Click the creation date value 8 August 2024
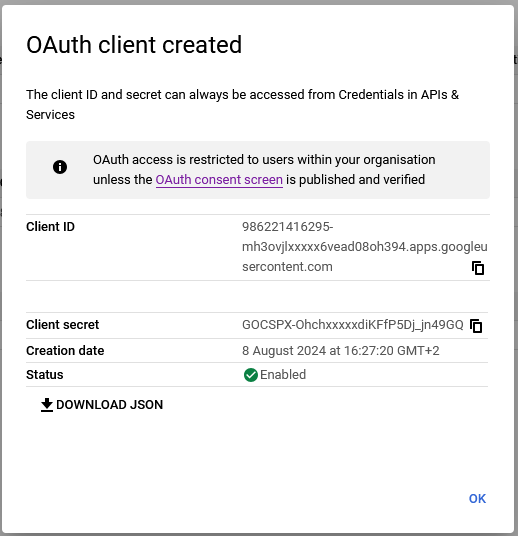 (341, 351)
